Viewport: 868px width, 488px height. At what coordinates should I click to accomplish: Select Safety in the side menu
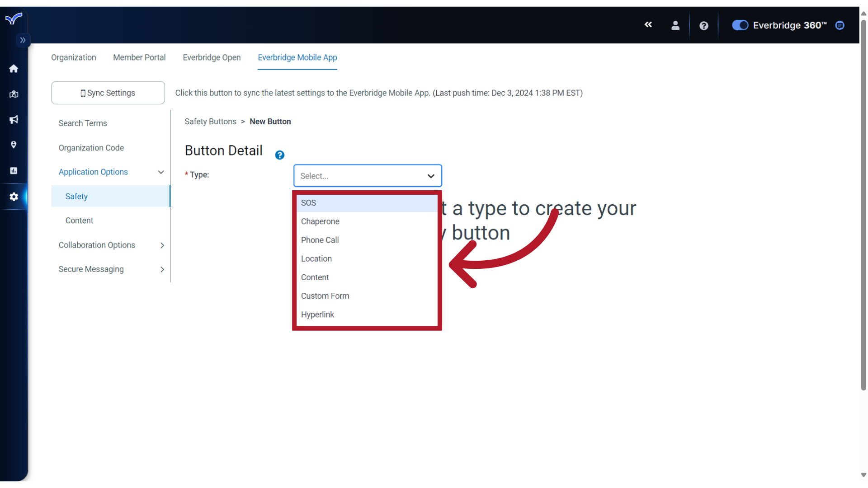pos(111,196)
